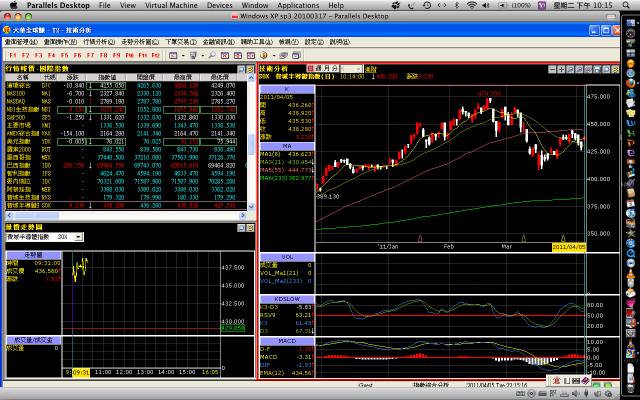Click the 2011/04/05 date marker on chart axis
The image size is (640, 400).
[x=569, y=247]
